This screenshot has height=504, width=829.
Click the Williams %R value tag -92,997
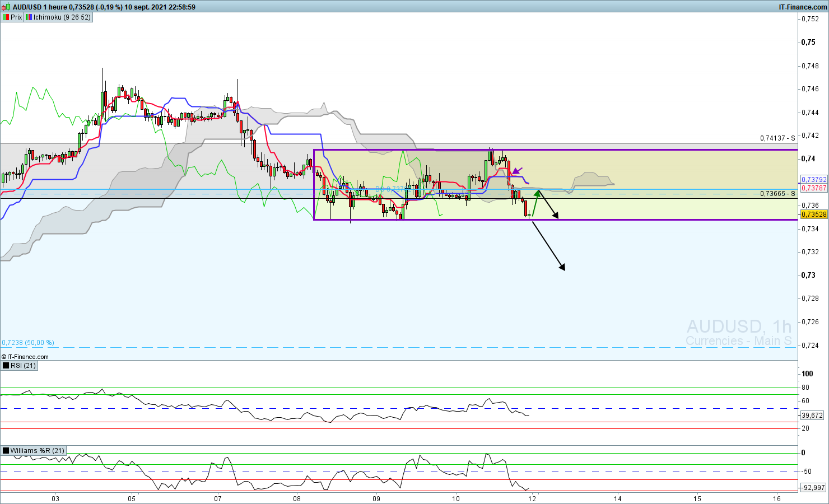tap(813, 488)
